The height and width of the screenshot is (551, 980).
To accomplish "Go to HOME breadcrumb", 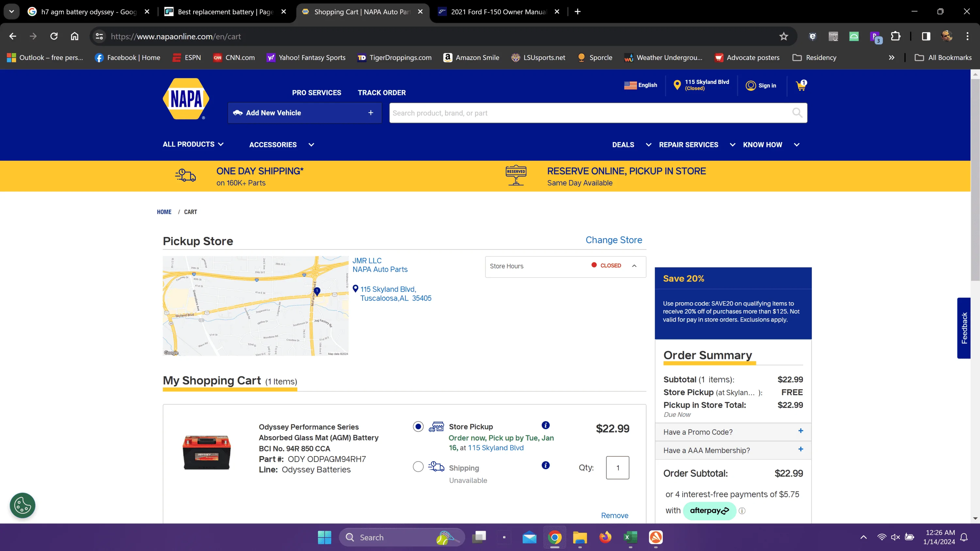I will tap(164, 212).
